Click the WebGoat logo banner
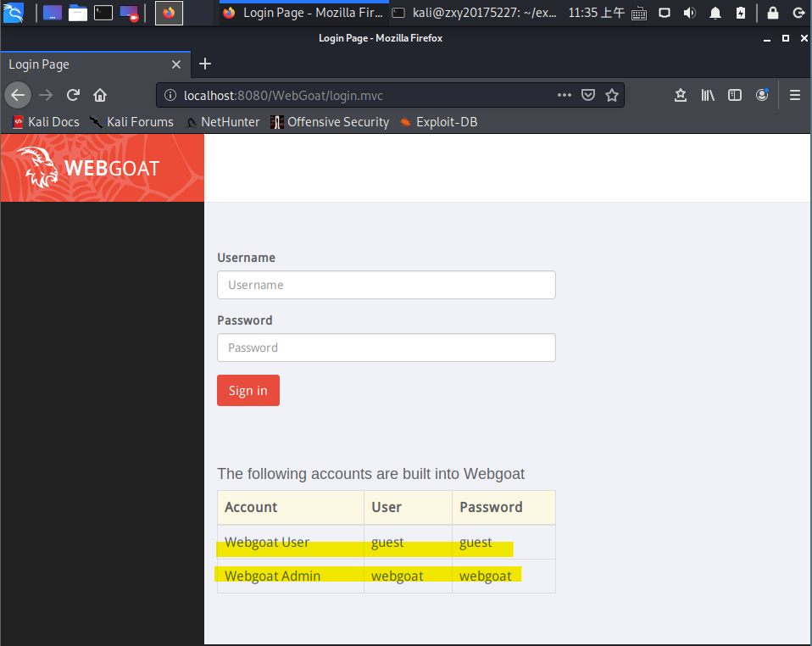The image size is (812, 646). [103, 168]
